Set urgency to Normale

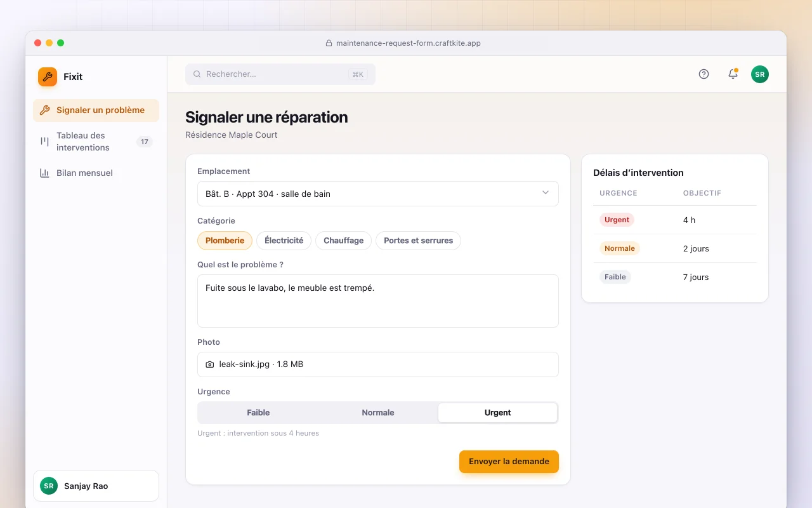[378, 413]
